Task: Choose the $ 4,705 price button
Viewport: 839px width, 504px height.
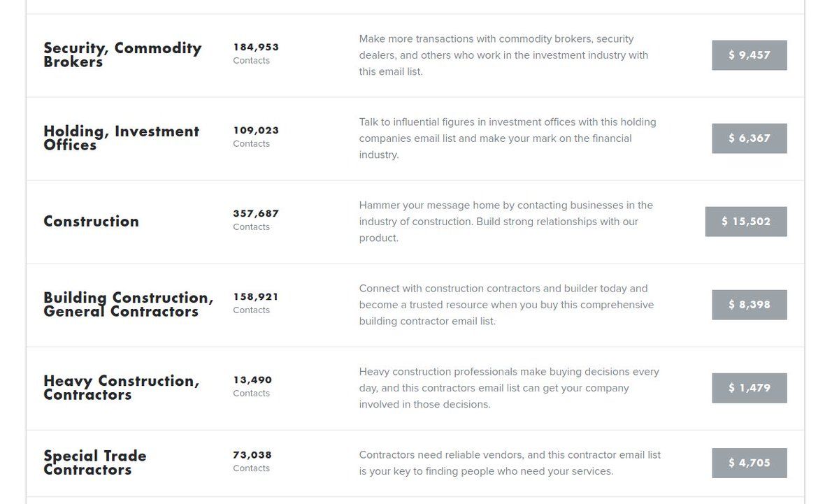Action: coord(749,463)
